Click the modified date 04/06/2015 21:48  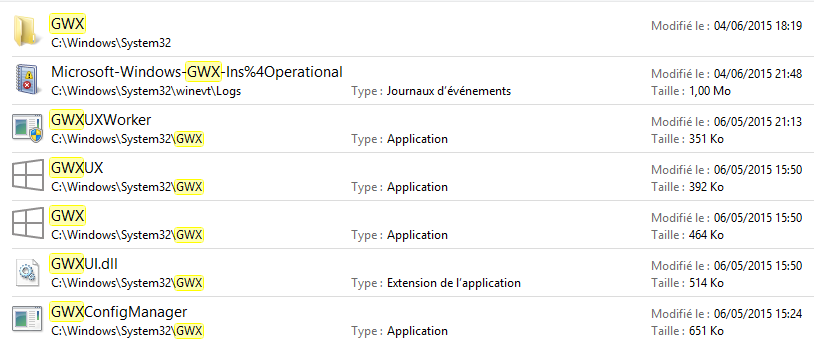coord(758,74)
